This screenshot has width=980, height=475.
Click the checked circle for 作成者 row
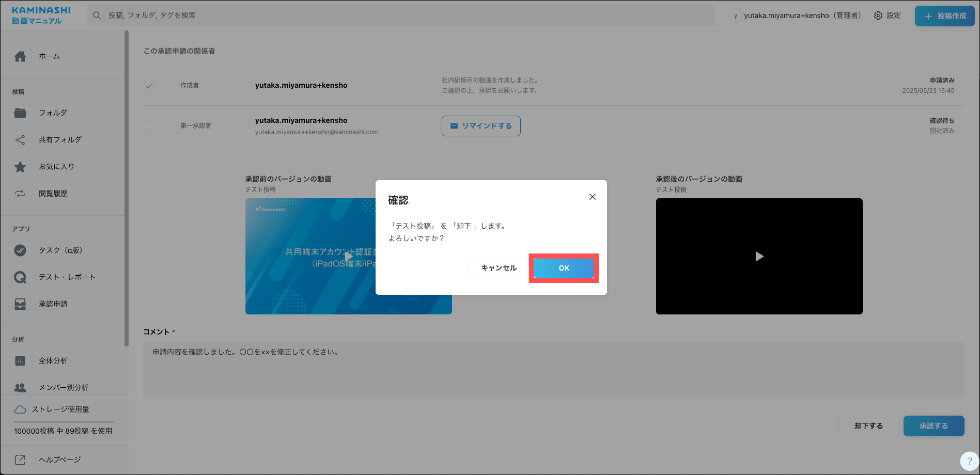pyautogui.click(x=149, y=86)
